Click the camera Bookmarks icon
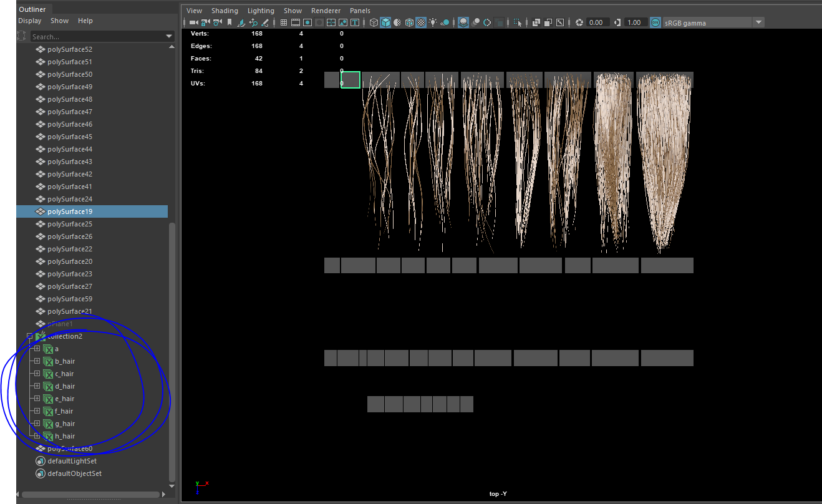The height and width of the screenshot is (504, 822). tap(230, 22)
